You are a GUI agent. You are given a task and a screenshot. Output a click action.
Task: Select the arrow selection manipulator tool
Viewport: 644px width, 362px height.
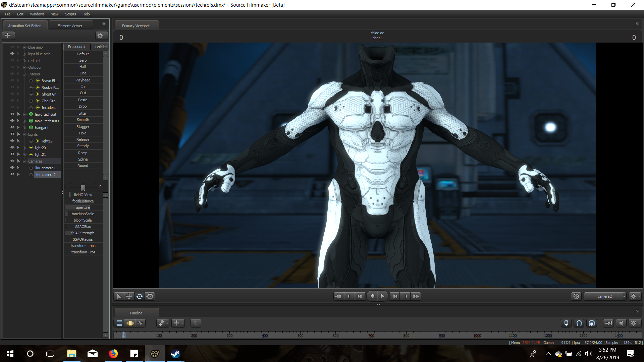(118, 296)
